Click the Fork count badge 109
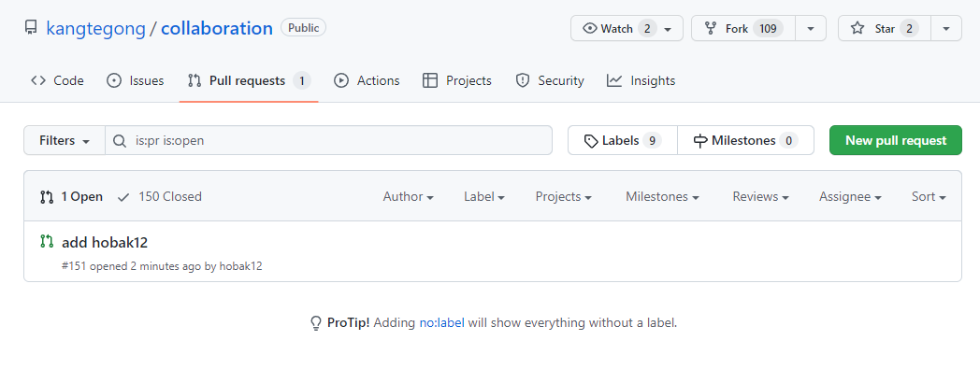 click(x=768, y=29)
